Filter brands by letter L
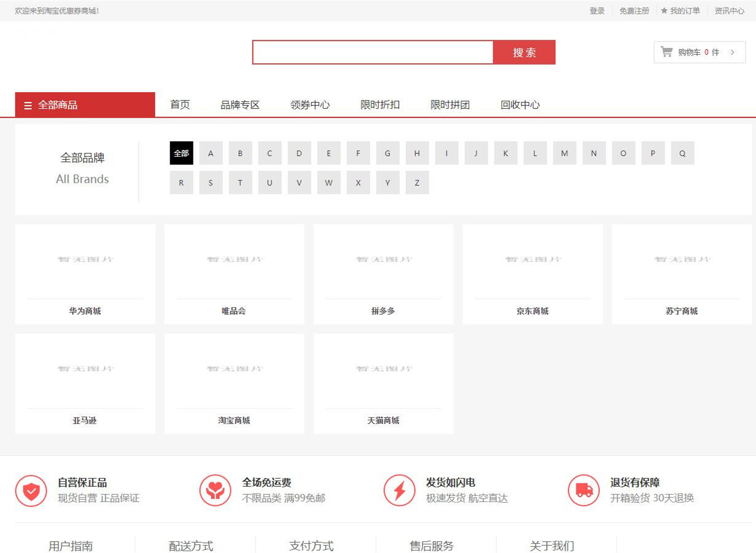 pos(535,153)
